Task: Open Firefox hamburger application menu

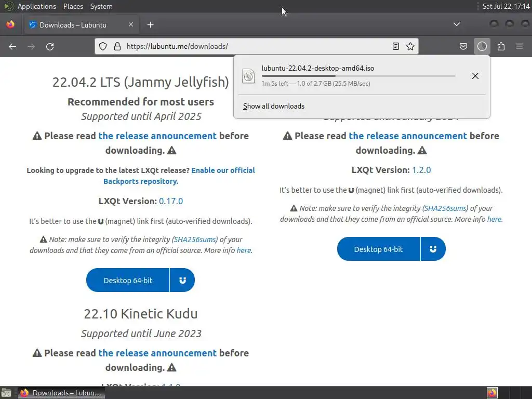Action: (520, 46)
